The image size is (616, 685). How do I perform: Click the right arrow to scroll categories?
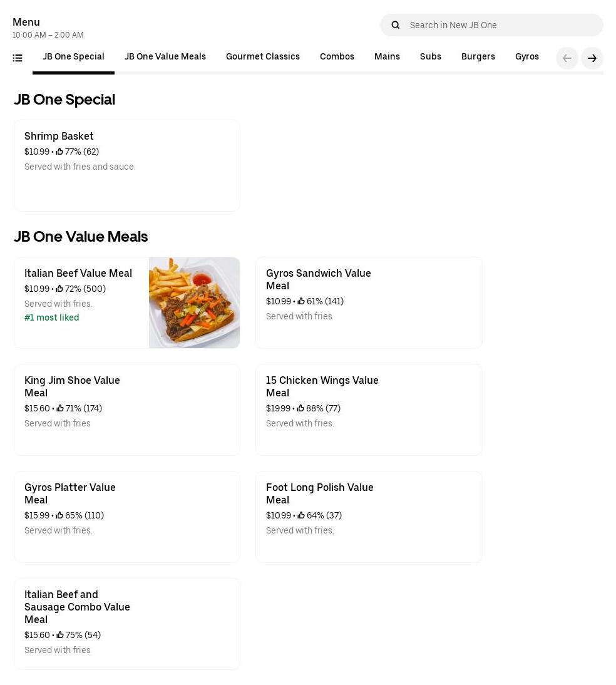pyautogui.click(x=592, y=58)
